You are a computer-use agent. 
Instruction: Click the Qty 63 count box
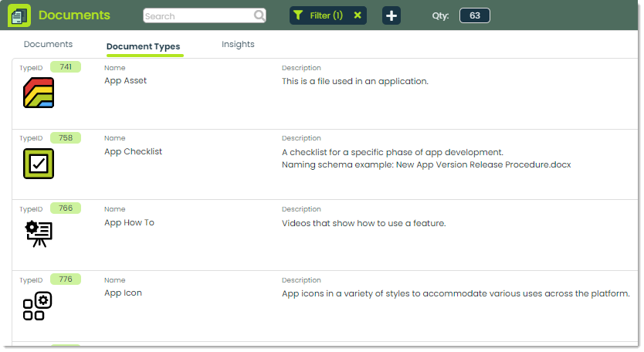pos(474,15)
